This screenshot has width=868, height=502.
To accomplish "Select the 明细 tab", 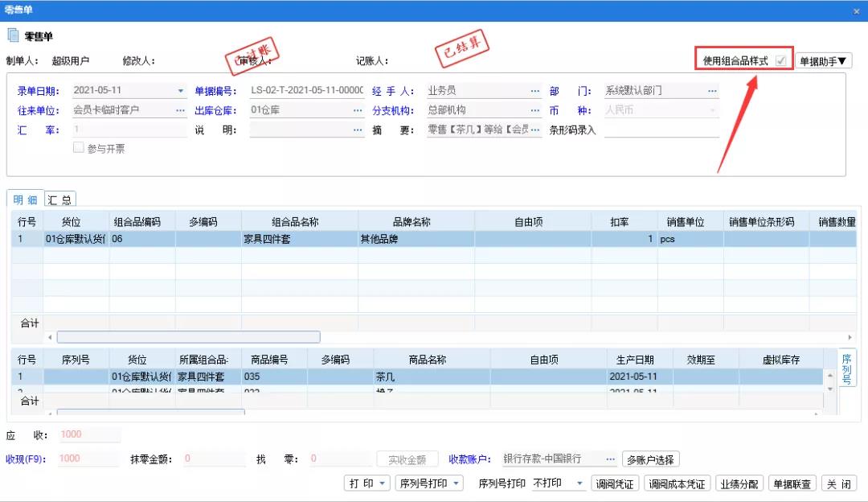I will point(25,200).
